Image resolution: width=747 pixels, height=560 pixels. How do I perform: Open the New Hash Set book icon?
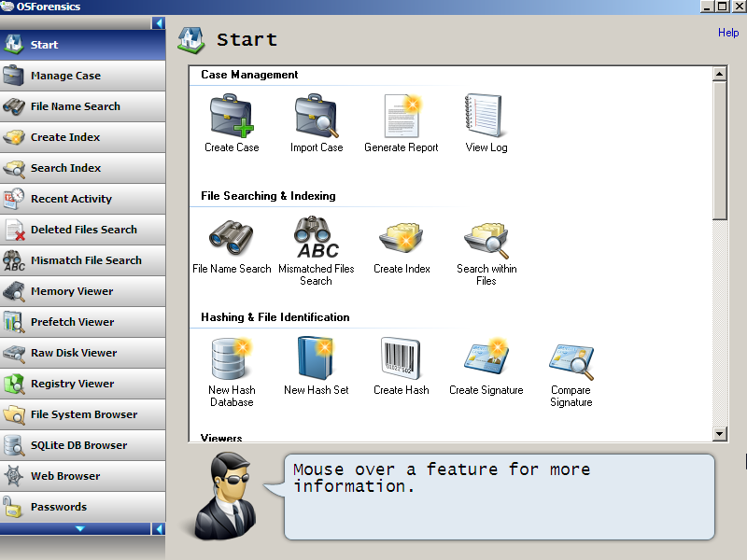[x=317, y=359]
